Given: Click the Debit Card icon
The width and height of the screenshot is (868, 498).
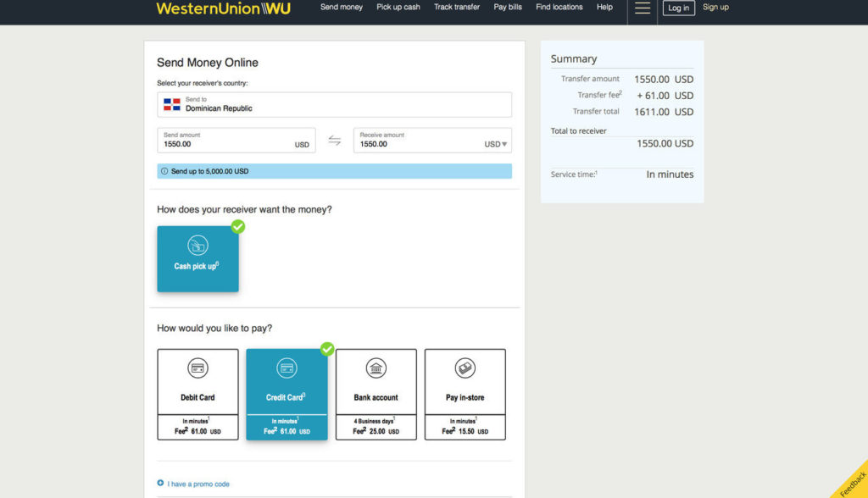Looking at the screenshot, I should tap(198, 368).
